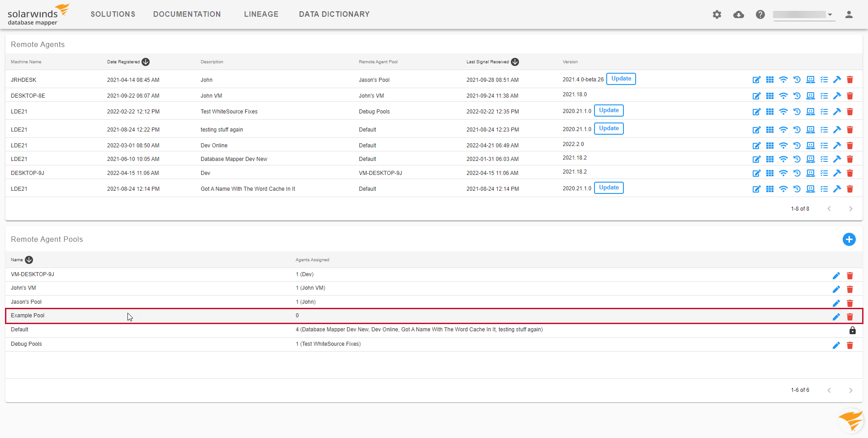This screenshot has height=438, width=868.
Task: Delete the JRHDESK agent
Action: 850,80
